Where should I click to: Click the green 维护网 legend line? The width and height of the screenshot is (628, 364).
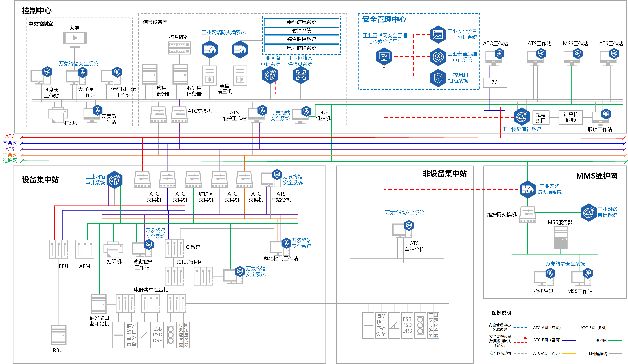click(x=615, y=341)
